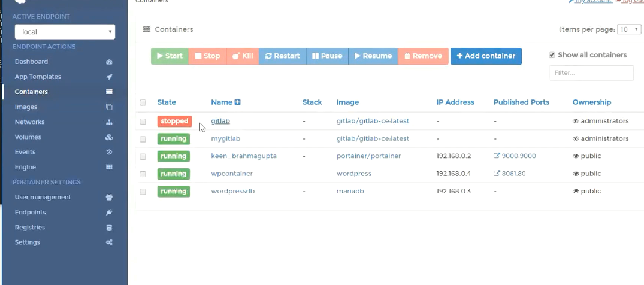The image size is (644, 285).
Task: Click the plus icon beside Name column
Action: click(x=237, y=102)
